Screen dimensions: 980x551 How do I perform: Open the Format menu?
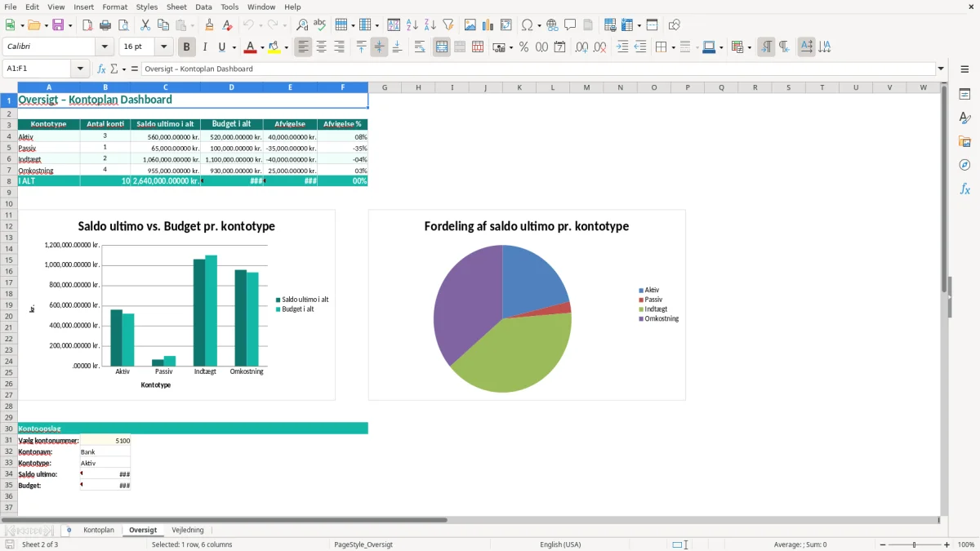(x=114, y=7)
